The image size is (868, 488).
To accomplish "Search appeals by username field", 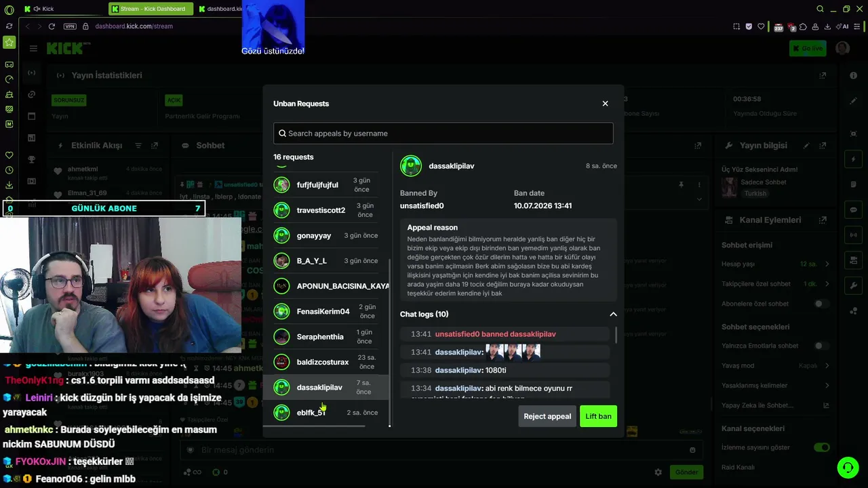I will click(443, 134).
